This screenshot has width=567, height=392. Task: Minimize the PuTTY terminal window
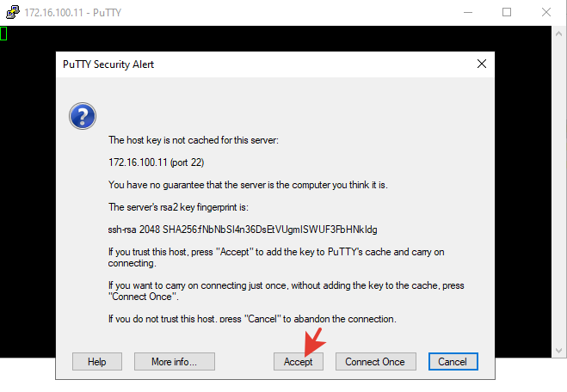tap(468, 12)
